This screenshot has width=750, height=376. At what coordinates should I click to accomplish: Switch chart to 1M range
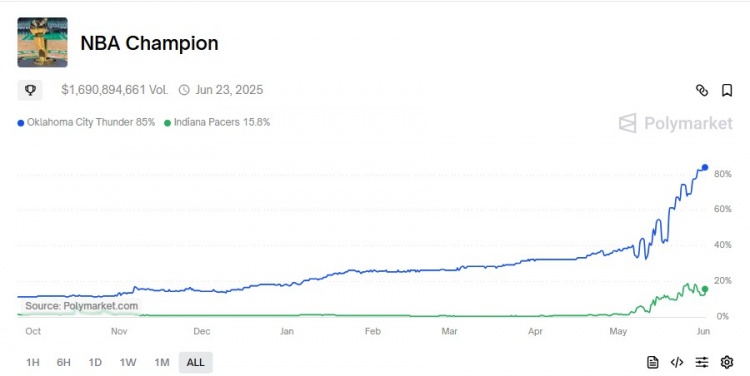pos(162,362)
